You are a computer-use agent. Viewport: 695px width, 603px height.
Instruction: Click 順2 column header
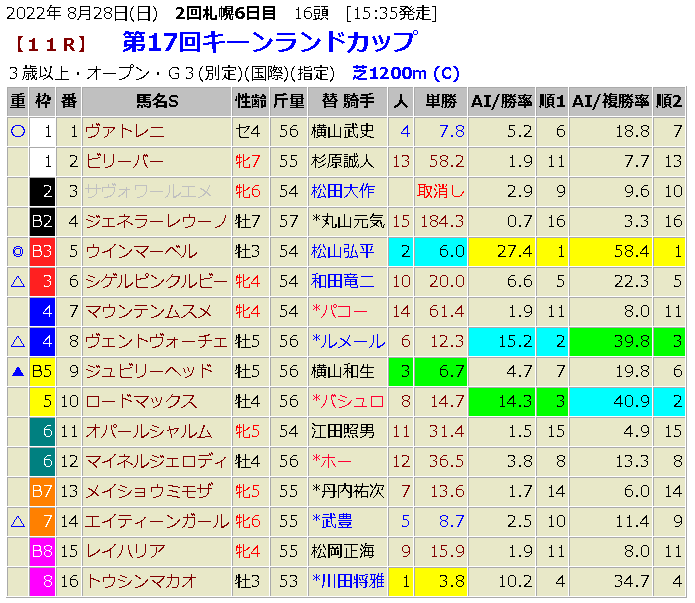668,102
